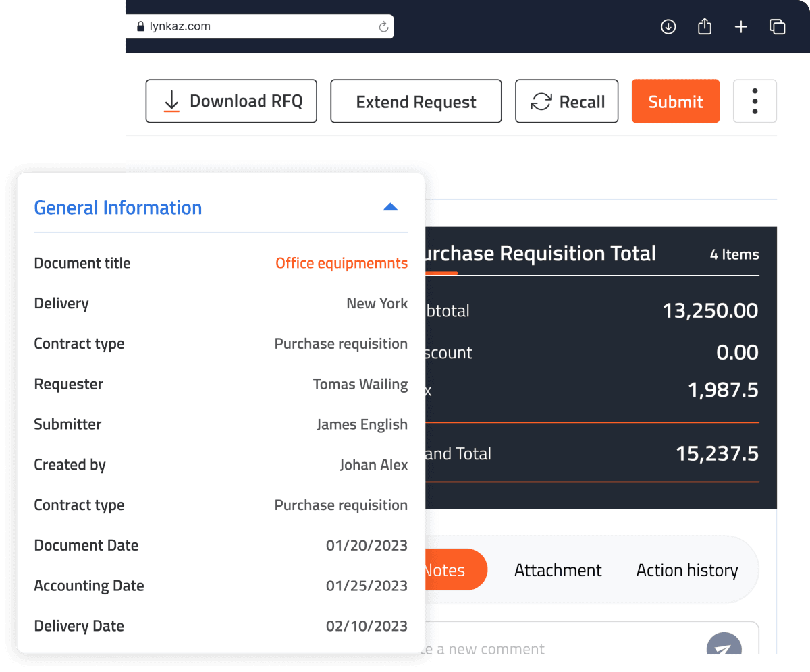Open the three-dot more options menu
This screenshot has width=810, height=672.
click(755, 101)
